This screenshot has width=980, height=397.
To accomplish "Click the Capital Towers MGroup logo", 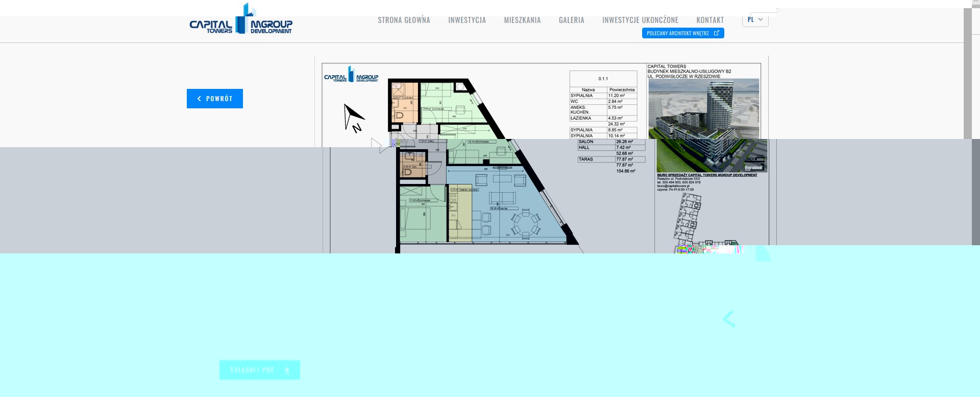I will coord(240,20).
